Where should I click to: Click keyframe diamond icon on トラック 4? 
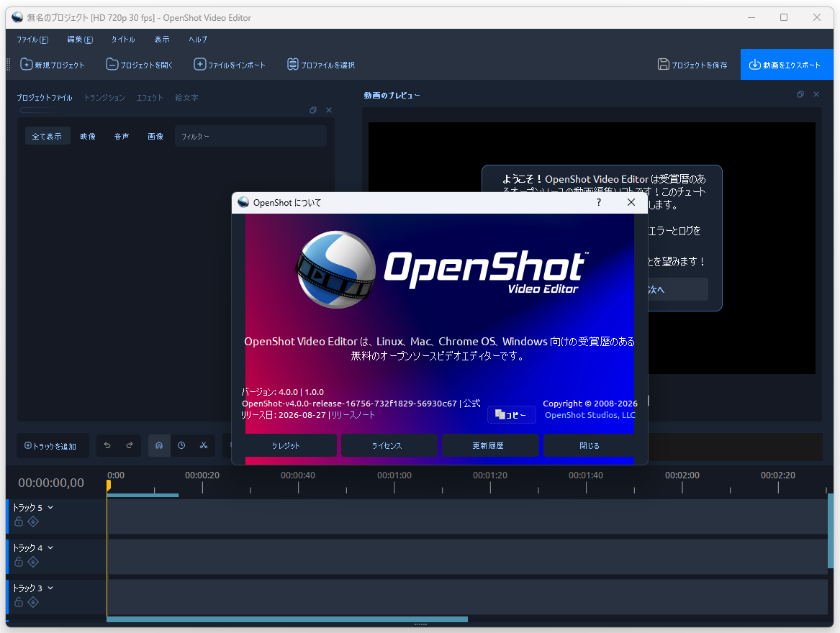pos(33,562)
